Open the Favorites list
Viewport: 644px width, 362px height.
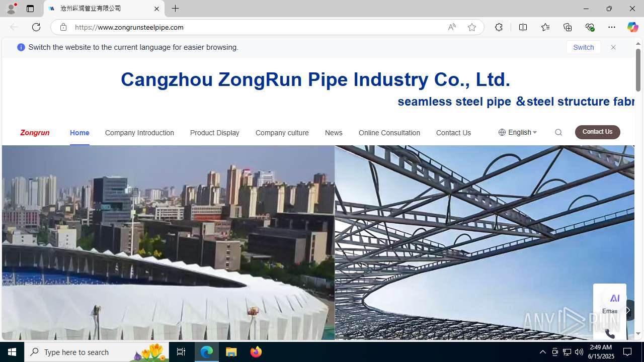545,27
